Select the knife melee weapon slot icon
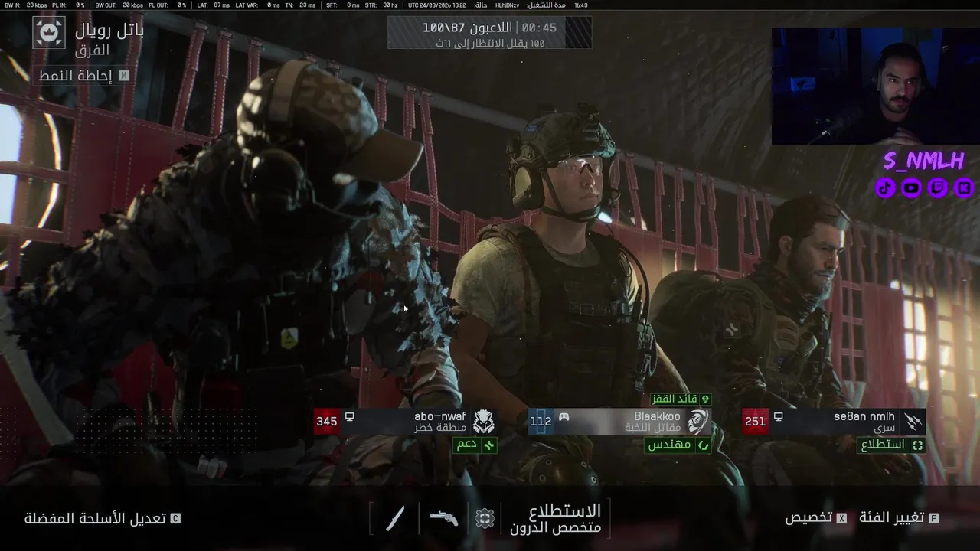Viewport: 980px width, 551px height. (x=395, y=518)
